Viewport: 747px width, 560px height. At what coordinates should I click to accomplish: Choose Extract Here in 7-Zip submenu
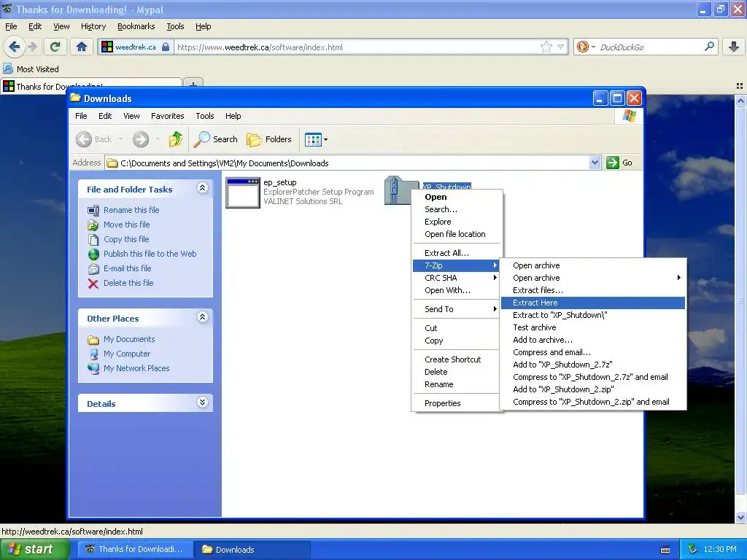[x=592, y=303]
